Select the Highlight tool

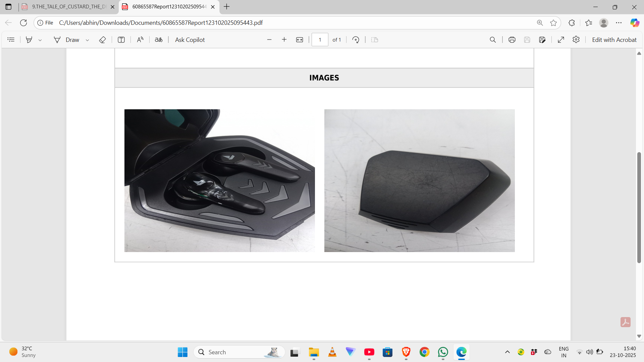(x=29, y=40)
